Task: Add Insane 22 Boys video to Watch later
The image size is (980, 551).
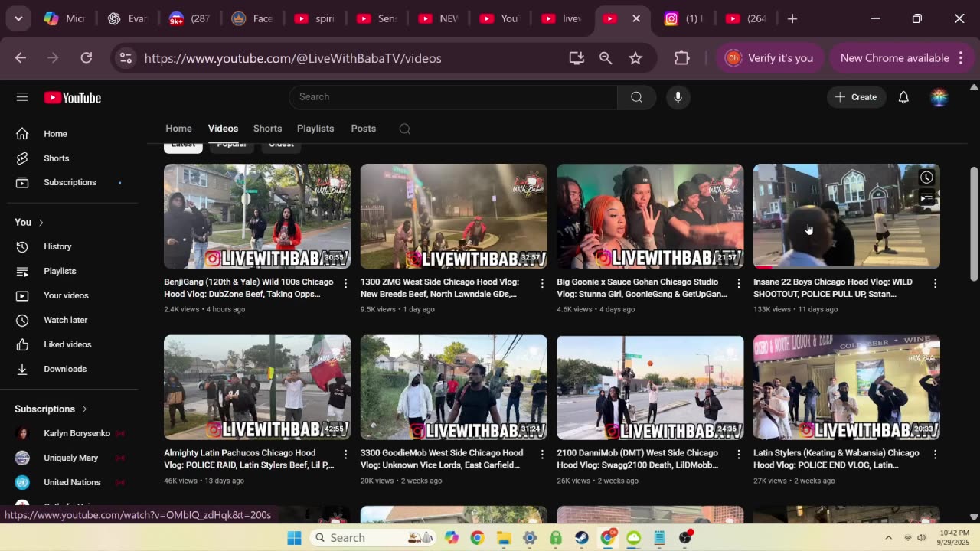Action: (926, 178)
